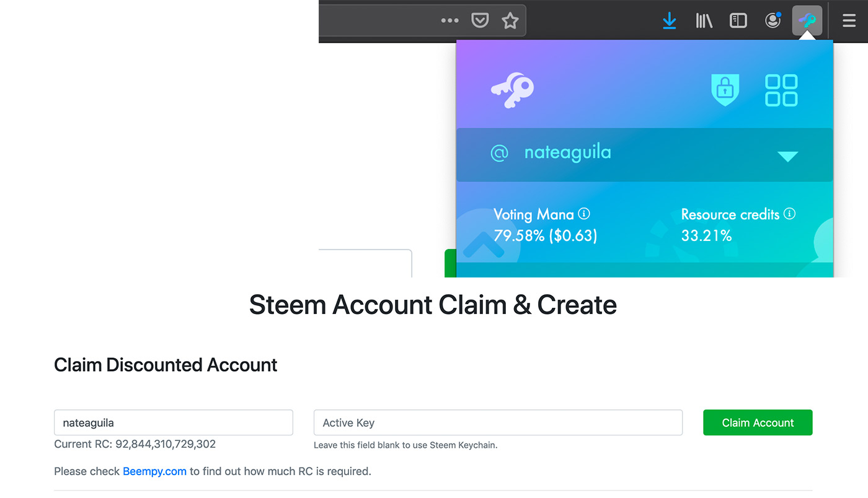Lock the Keychain wallet with the padlock icon
Image resolution: width=868 pixels, height=498 pixels.
point(725,89)
